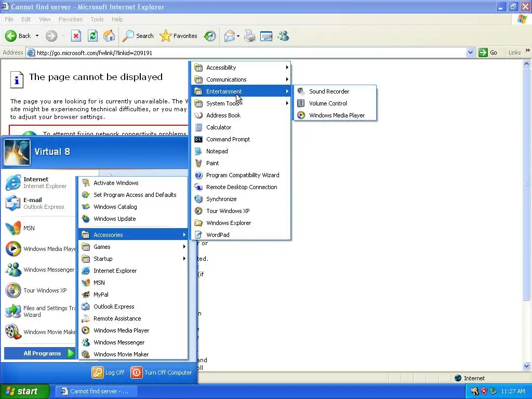Open Windows Messenger from All Programs list
The width and height of the screenshot is (532, 399).
tap(133, 342)
